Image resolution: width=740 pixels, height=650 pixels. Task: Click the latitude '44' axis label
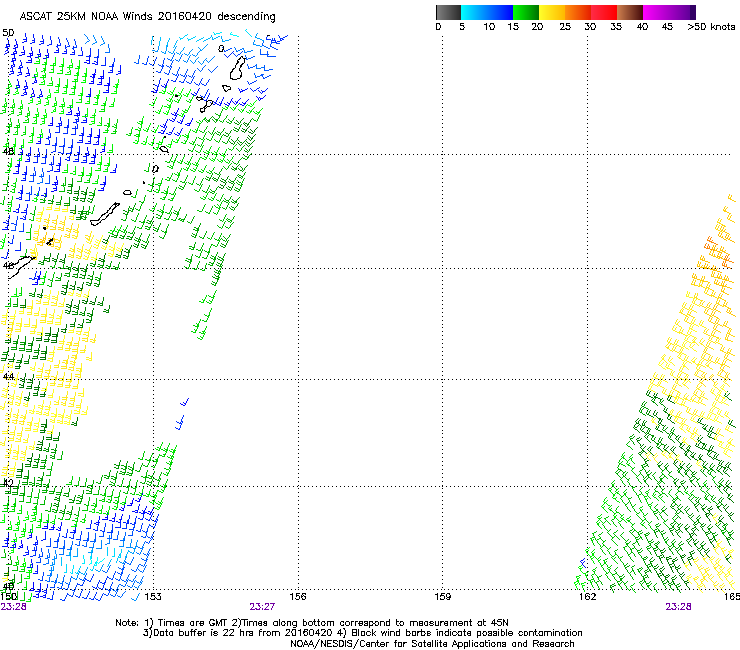8,376
